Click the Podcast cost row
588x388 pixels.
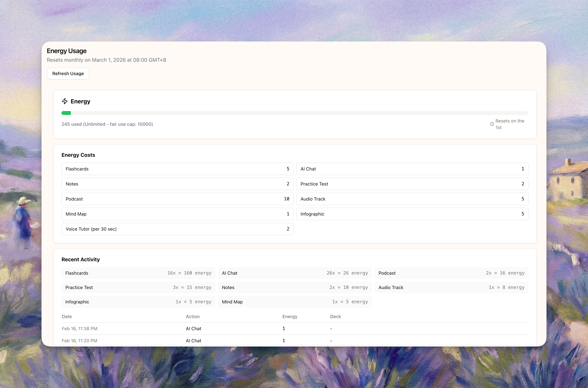pos(177,199)
